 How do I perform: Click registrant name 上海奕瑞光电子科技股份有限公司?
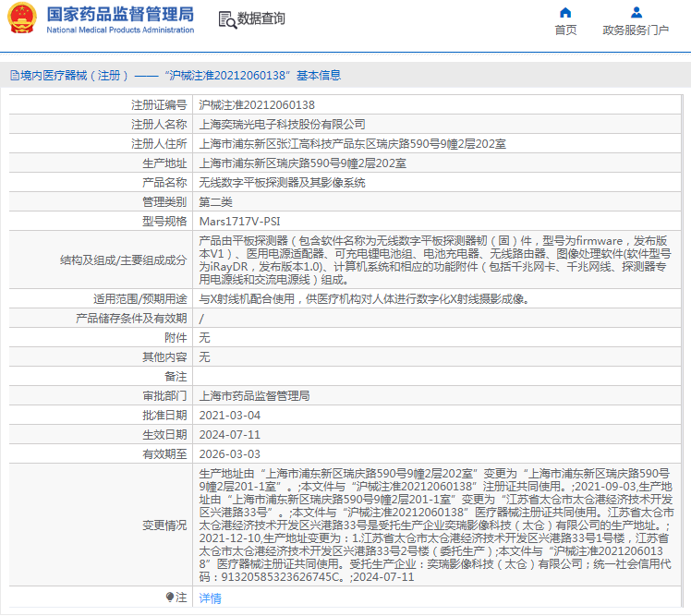click(x=282, y=125)
